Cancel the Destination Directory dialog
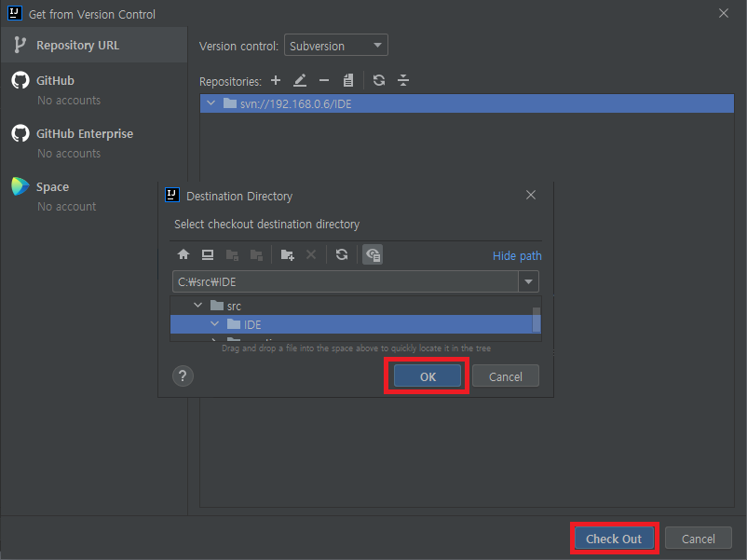Viewport: 747px width, 560px height. [506, 376]
